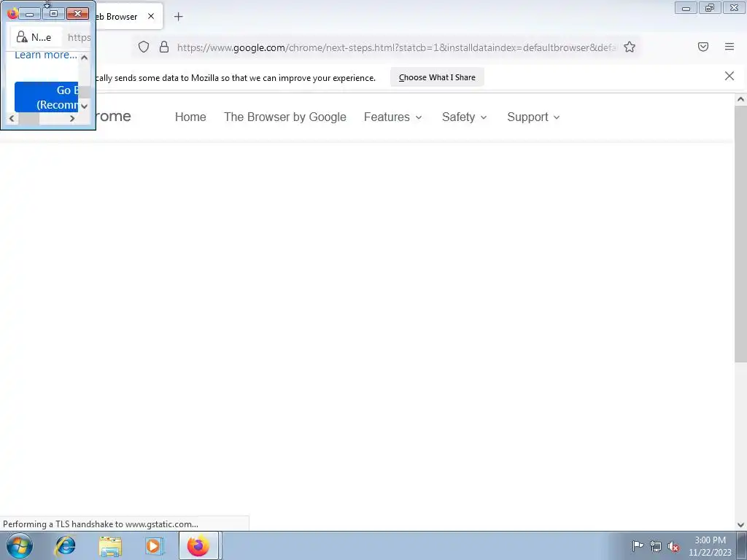Click small window's scroll up arrow
The height and width of the screenshot is (560, 747).
(85, 58)
